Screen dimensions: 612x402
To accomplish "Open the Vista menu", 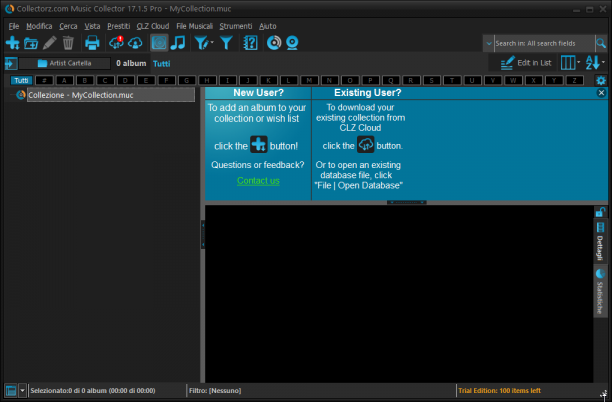I will [92, 26].
